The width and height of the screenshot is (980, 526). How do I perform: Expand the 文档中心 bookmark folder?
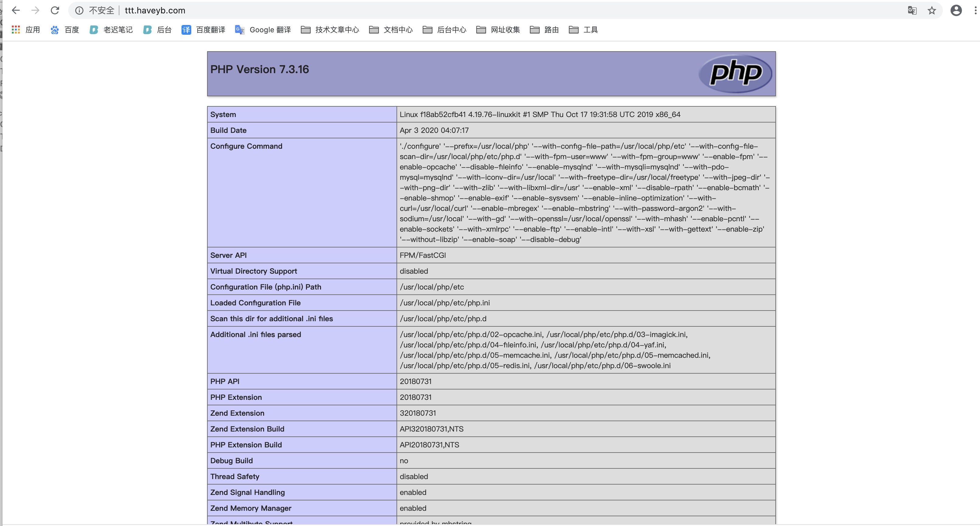(x=391, y=30)
